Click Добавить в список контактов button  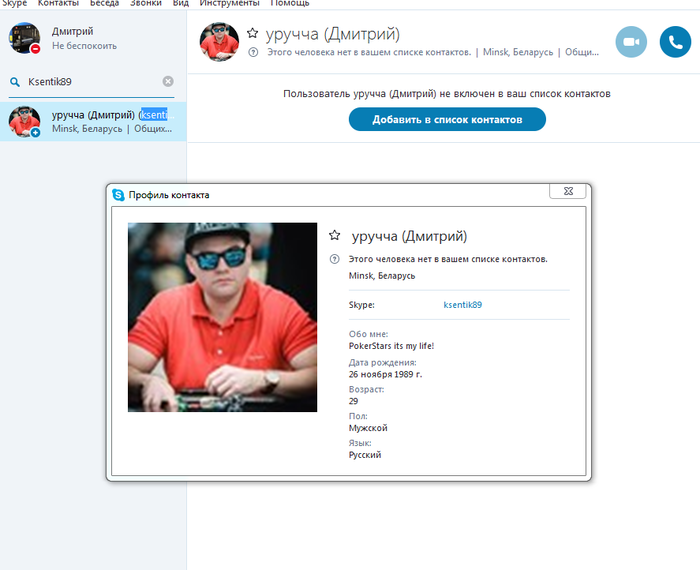[447, 119]
